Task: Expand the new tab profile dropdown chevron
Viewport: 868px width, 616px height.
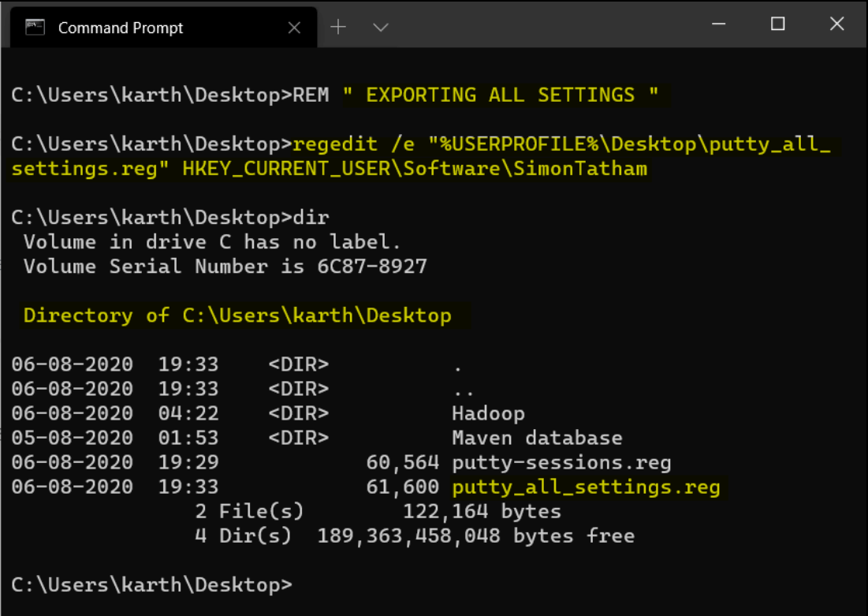Action: point(381,28)
